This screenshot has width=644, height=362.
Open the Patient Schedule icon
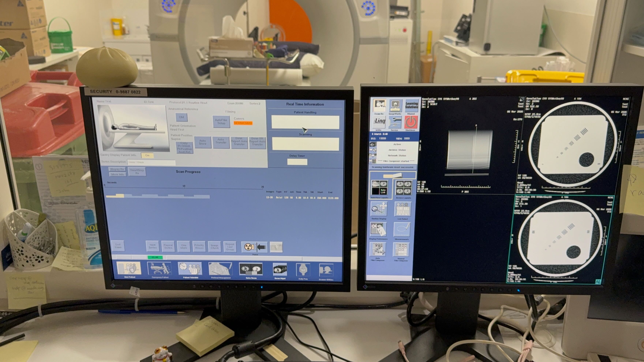[190, 269]
